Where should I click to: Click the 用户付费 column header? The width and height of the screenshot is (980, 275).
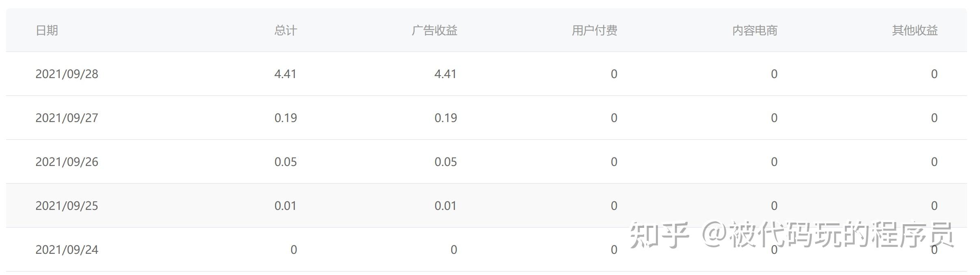coord(595,31)
